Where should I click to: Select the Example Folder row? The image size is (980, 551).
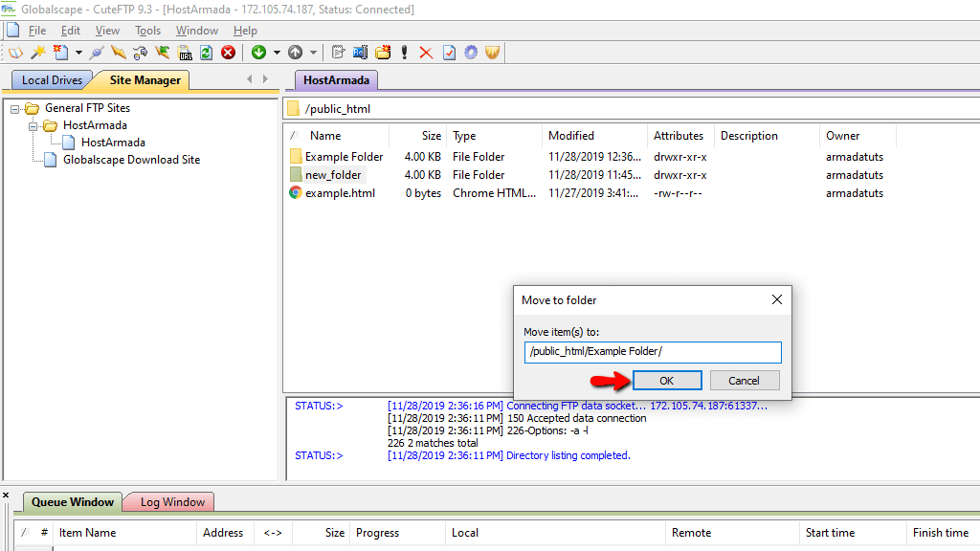pos(344,157)
